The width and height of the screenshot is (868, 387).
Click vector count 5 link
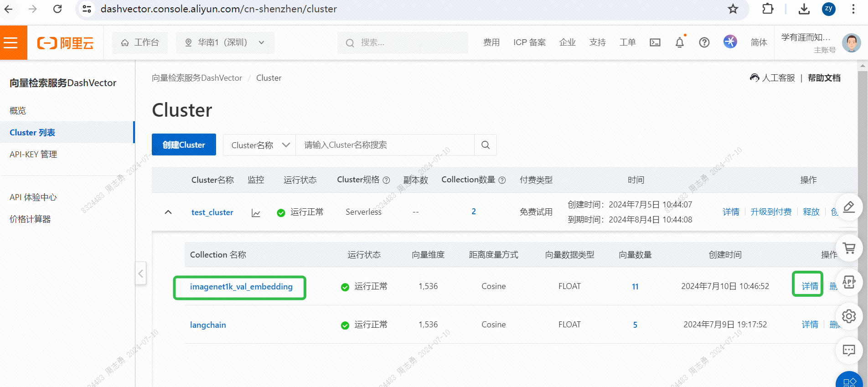click(x=635, y=325)
